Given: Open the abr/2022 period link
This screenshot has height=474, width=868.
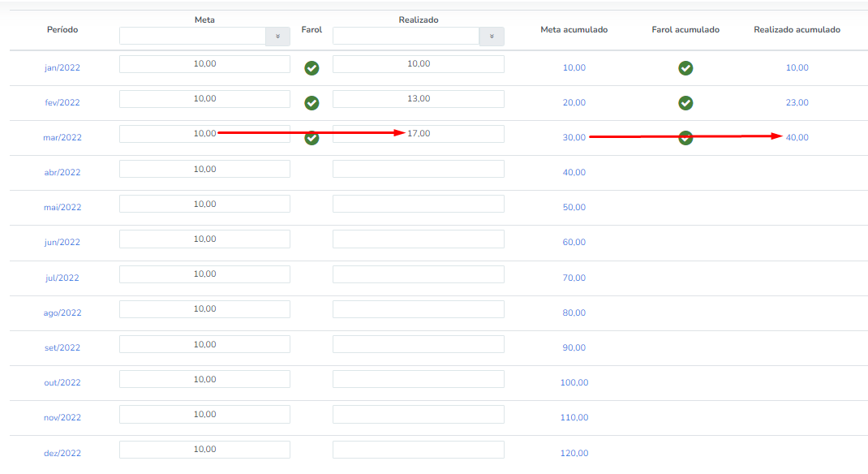Looking at the screenshot, I should [x=62, y=172].
